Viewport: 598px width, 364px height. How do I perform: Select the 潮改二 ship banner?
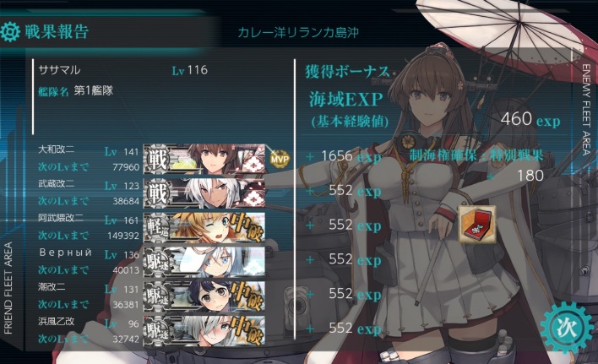coord(204,296)
